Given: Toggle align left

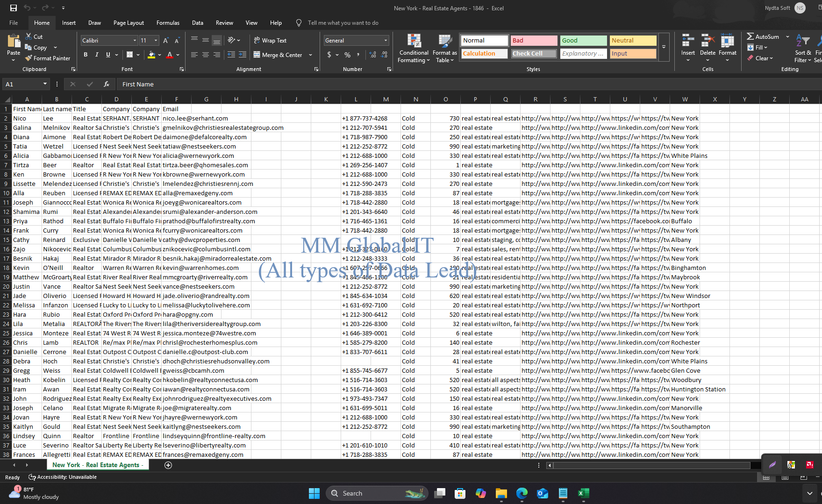Looking at the screenshot, I should [x=194, y=55].
